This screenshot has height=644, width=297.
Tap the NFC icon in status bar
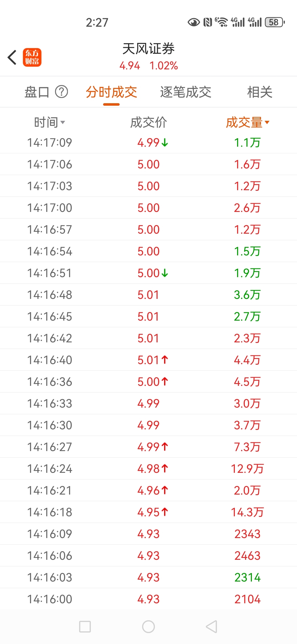click(x=208, y=22)
